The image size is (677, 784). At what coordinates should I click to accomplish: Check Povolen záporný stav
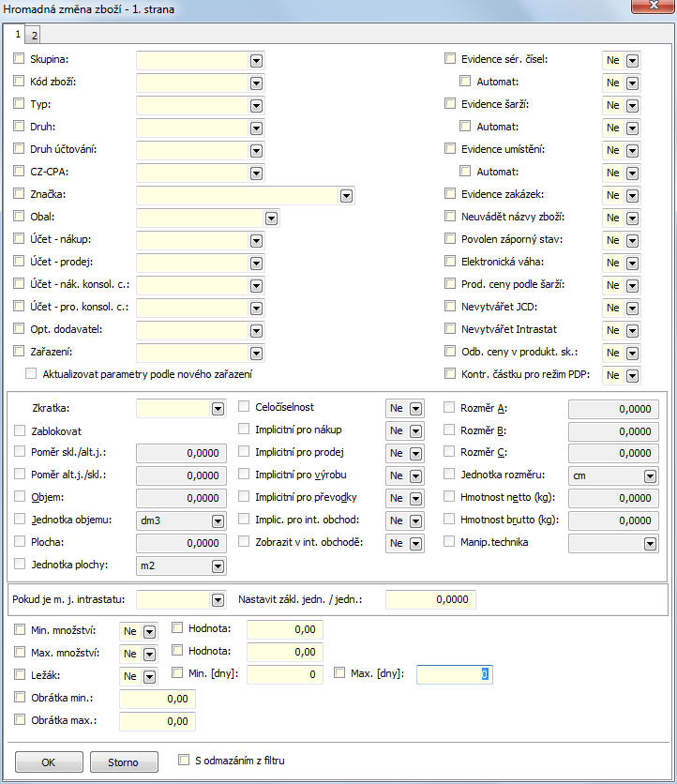450,238
